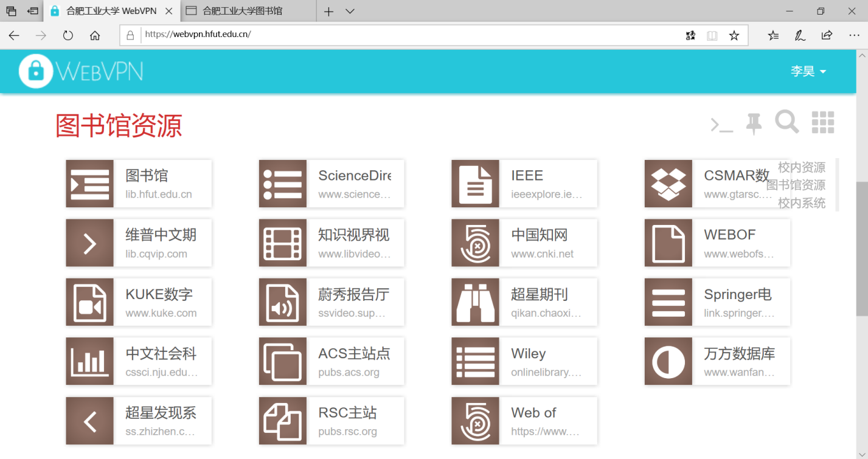Click the magnifier search icon
Image resolution: width=868 pixels, height=459 pixels.
787,122
